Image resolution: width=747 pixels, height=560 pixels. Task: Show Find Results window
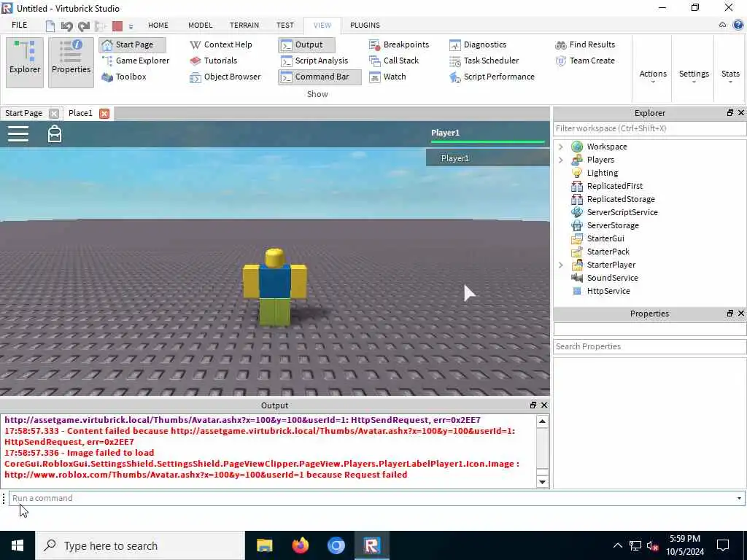pyautogui.click(x=585, y=44)
